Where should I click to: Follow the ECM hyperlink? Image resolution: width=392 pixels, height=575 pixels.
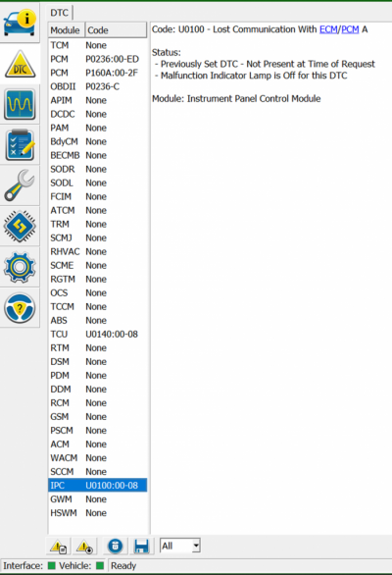[x=328, y=29]
